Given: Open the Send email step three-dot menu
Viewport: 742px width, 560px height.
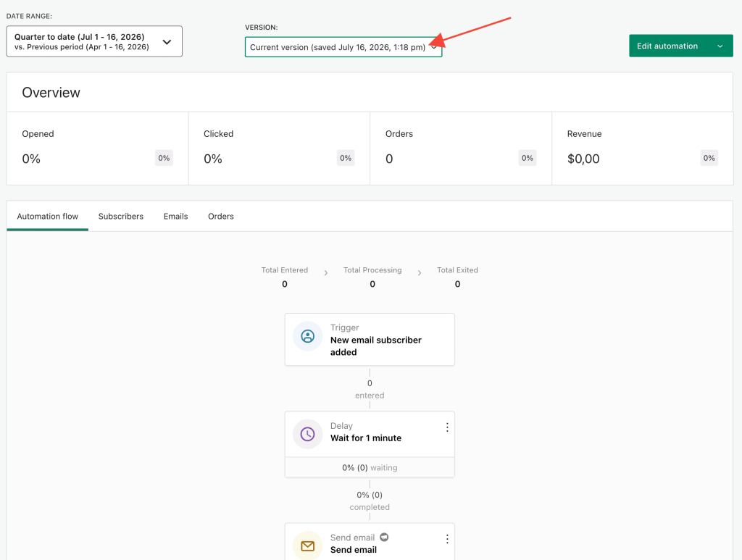Looking at the screenshot, I should pos(447,539).
